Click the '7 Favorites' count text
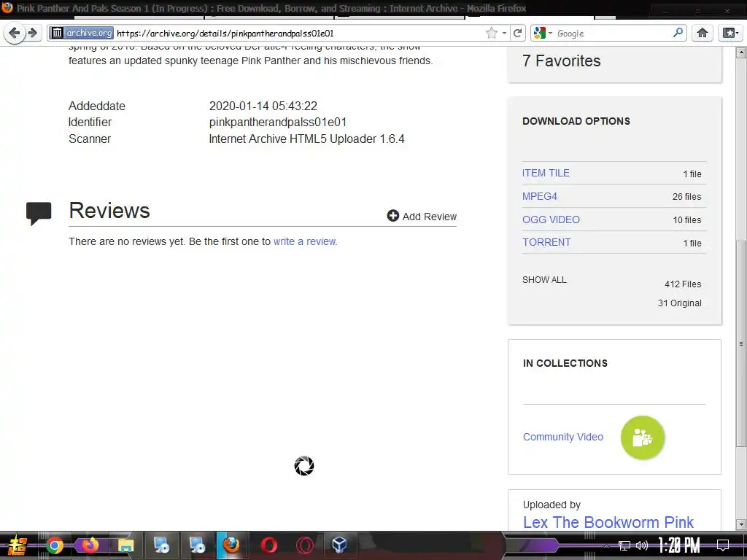The height and width of the screenshot is (560, 747). pyautogui.click(x=561, y=61)
